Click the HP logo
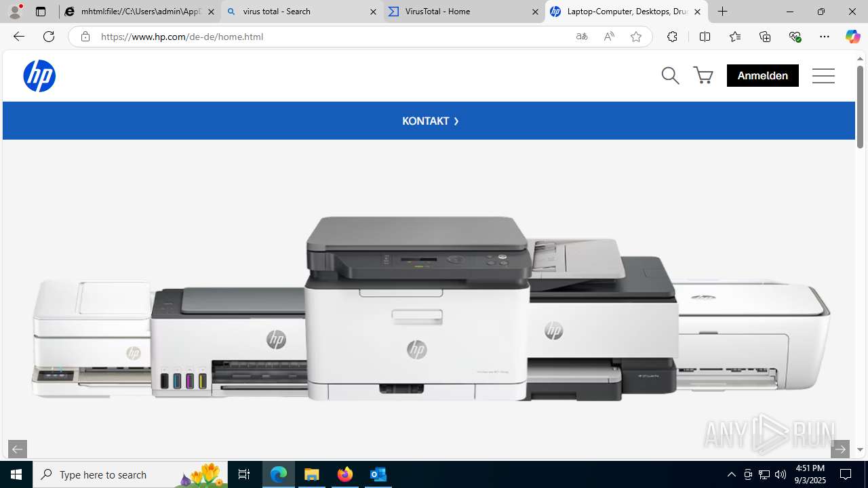Viewport: 868px width, 488px height. pyautogui.click(x=39, y=76)
